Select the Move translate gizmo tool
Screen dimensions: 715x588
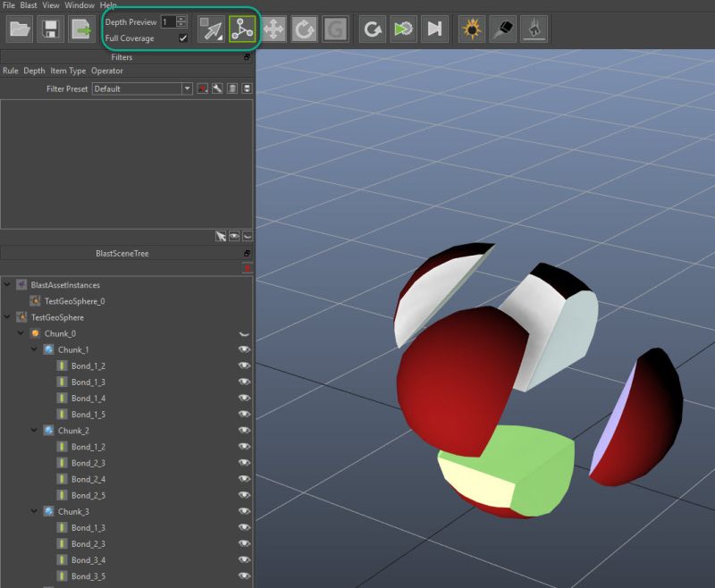(273, 29)
